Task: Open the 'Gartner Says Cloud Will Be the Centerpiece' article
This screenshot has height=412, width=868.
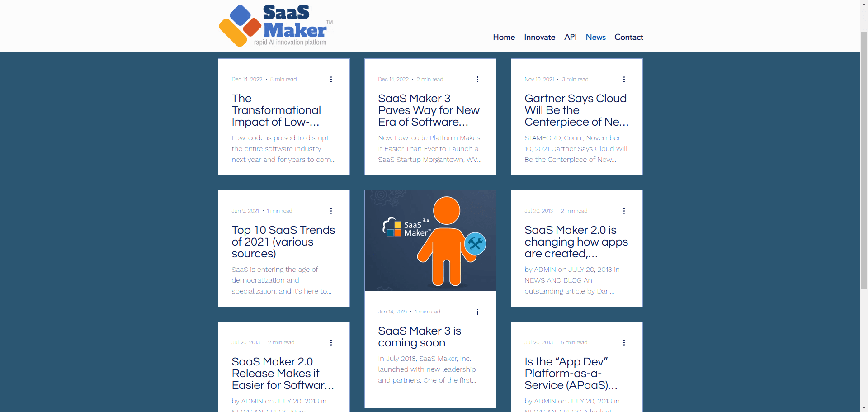Action: (576, 110)
